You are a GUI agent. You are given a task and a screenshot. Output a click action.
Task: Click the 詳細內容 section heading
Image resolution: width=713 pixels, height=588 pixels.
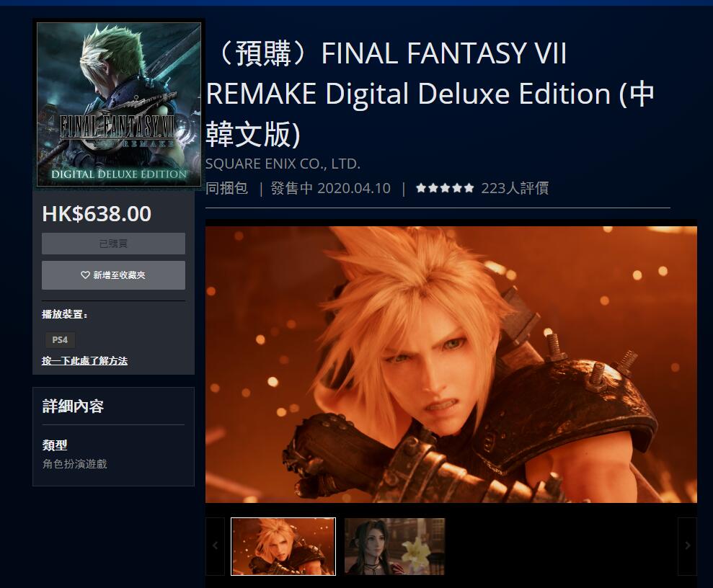(x=73, y=406)
